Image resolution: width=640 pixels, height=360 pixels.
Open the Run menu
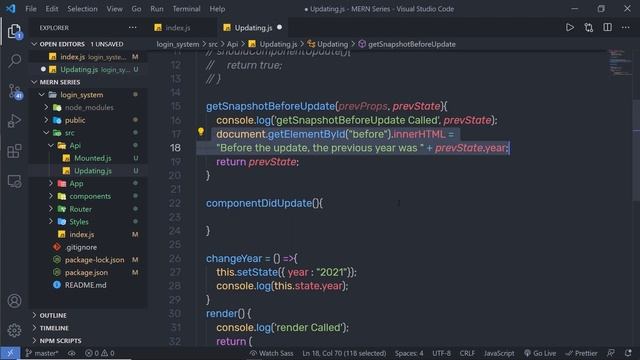click(x=157, y=9)
